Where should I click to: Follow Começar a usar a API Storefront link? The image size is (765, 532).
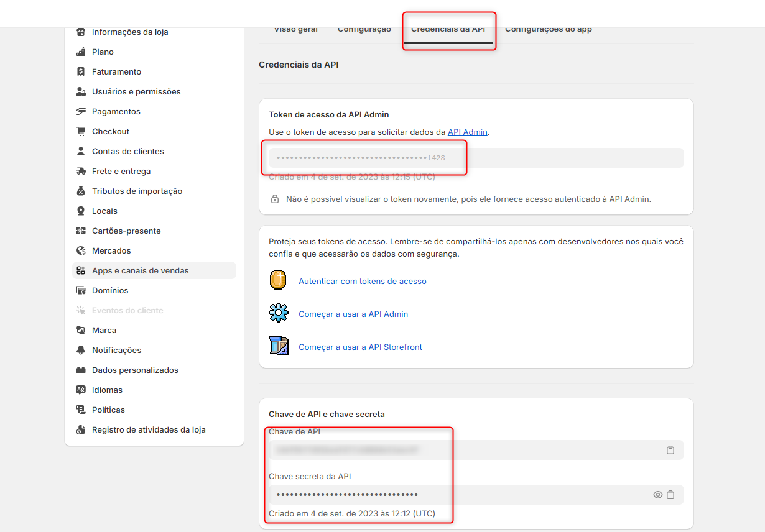click(360, 347)
